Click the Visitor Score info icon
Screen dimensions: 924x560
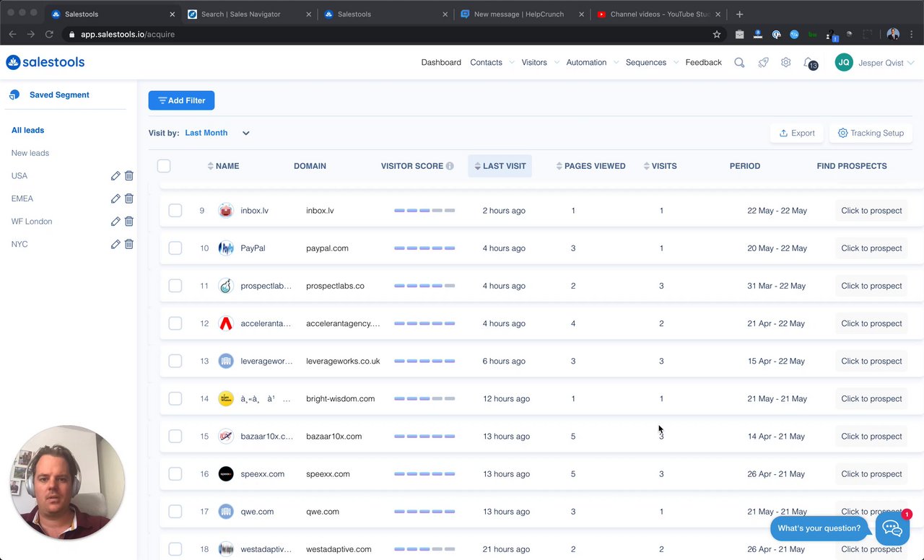click(x=450, y=166)
